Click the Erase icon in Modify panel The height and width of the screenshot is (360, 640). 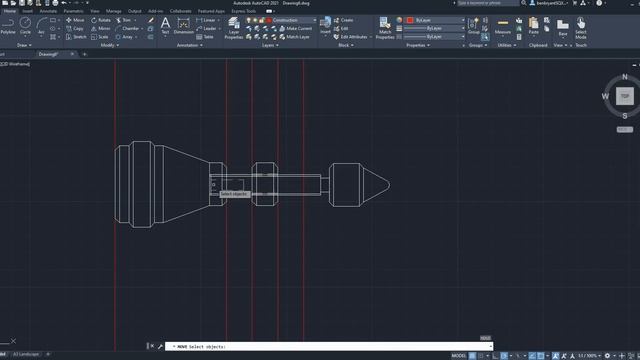151,20
